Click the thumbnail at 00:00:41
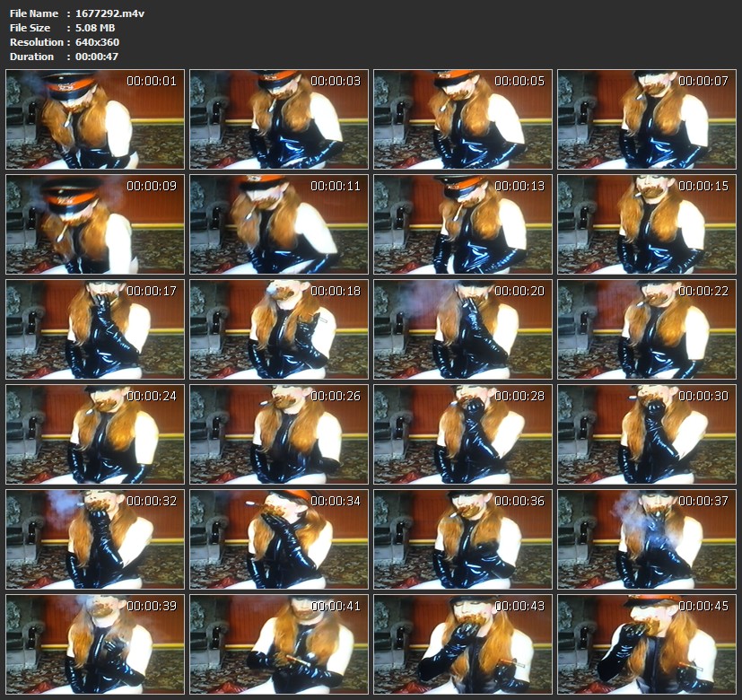 pyautogui.click(x=279, y=644)
